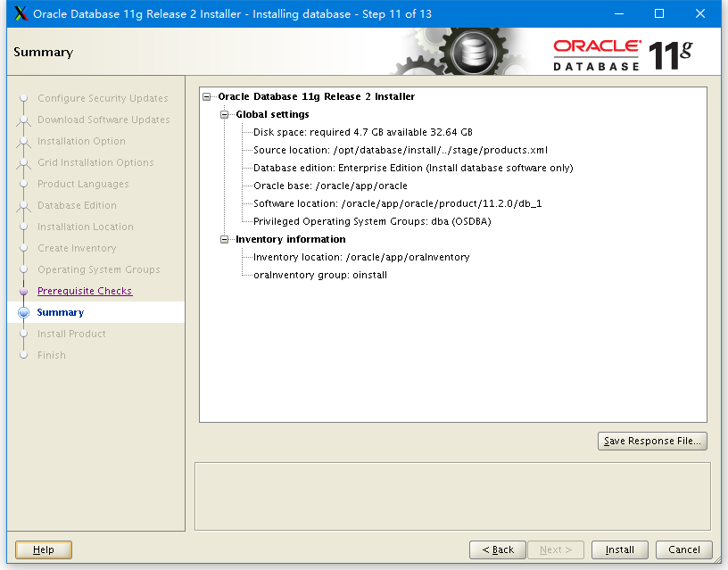The width and height of the screenshot is (728, 570).
Task: Select the Software location db_1 row
Action: (x=397, y=203)
